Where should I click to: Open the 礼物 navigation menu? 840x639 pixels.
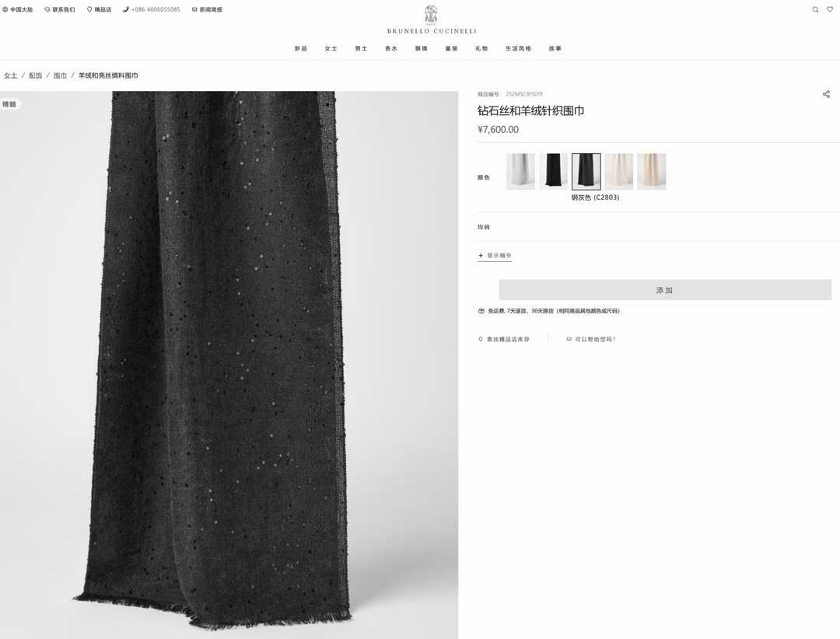481,48
